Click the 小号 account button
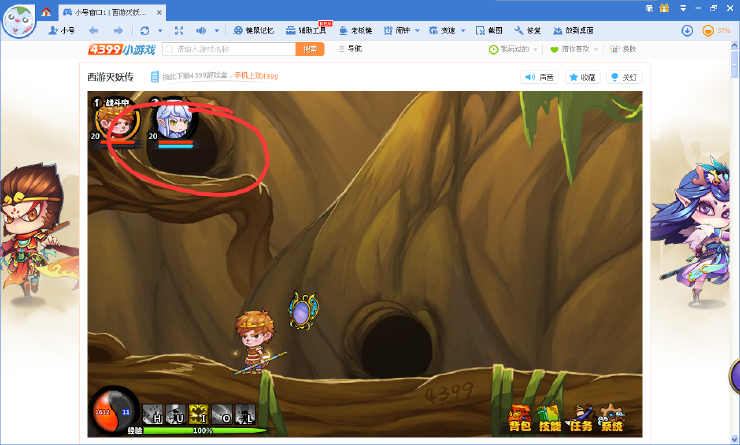The width and height of the screenshot is (740, 445). (61, 30)
